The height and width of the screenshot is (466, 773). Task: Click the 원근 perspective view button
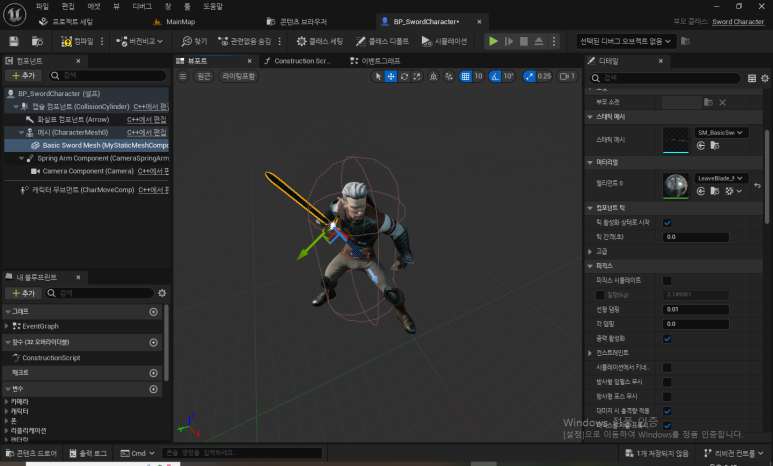pyautogui.click(x=203, y=76)
